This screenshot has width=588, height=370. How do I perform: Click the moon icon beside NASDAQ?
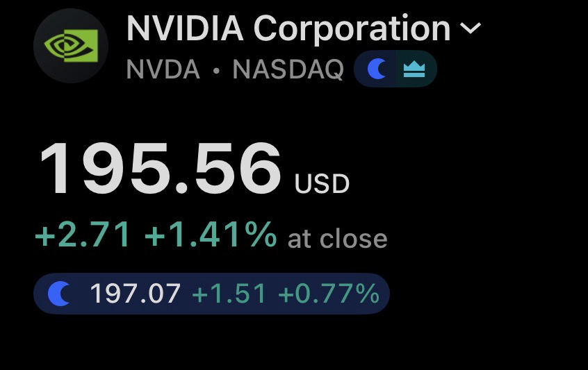click(x=377, y=69)
